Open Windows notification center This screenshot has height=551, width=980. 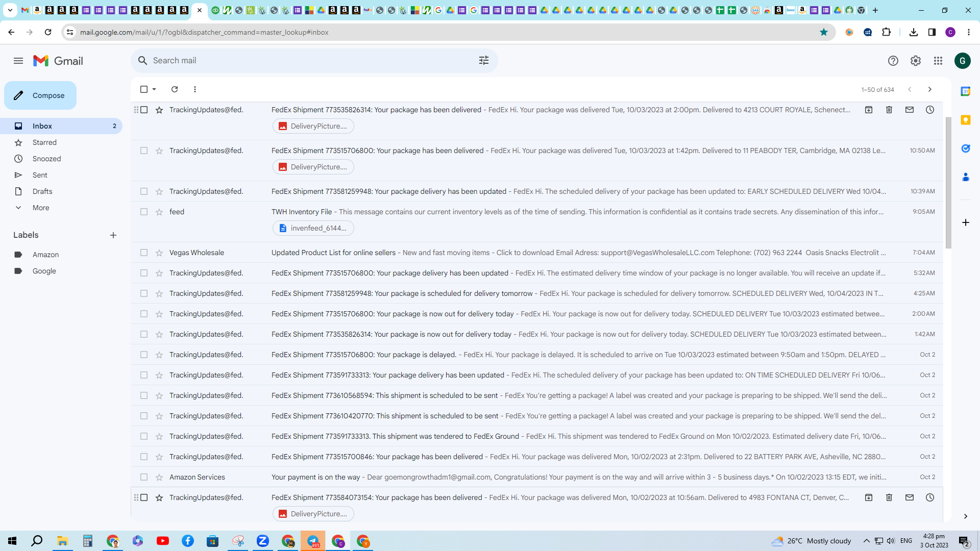pyautogui.click(x=964, y=541)
